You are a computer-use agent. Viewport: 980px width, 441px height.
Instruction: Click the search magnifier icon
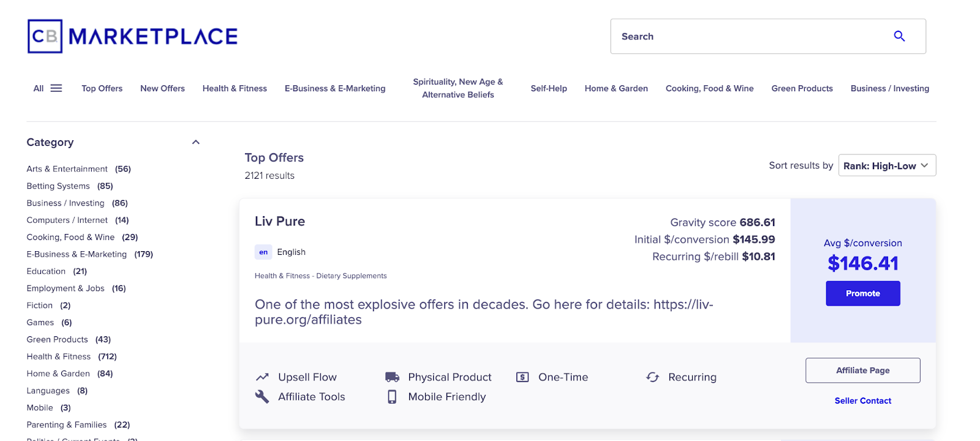click(899, 36)
